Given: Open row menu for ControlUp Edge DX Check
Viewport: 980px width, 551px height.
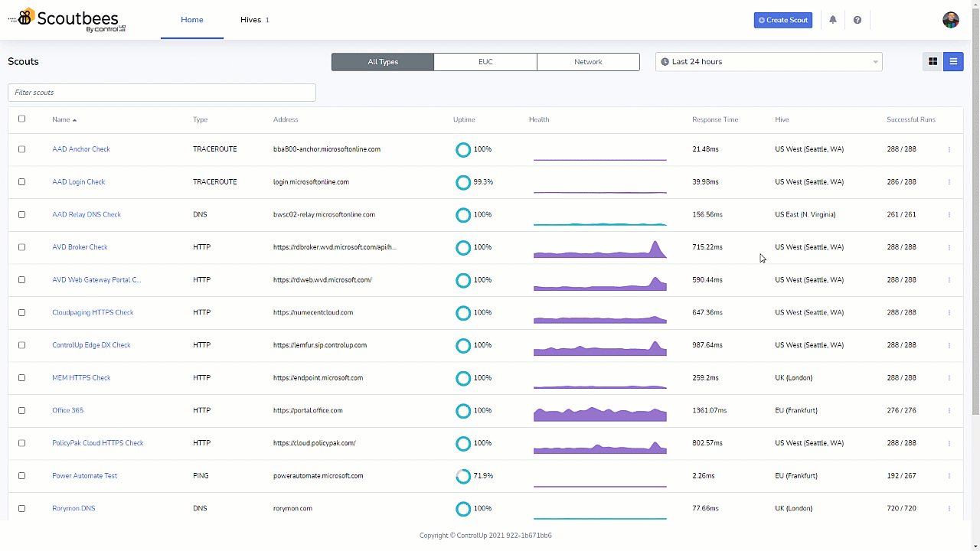Looking at the screenshot, I should coord(949,345).
